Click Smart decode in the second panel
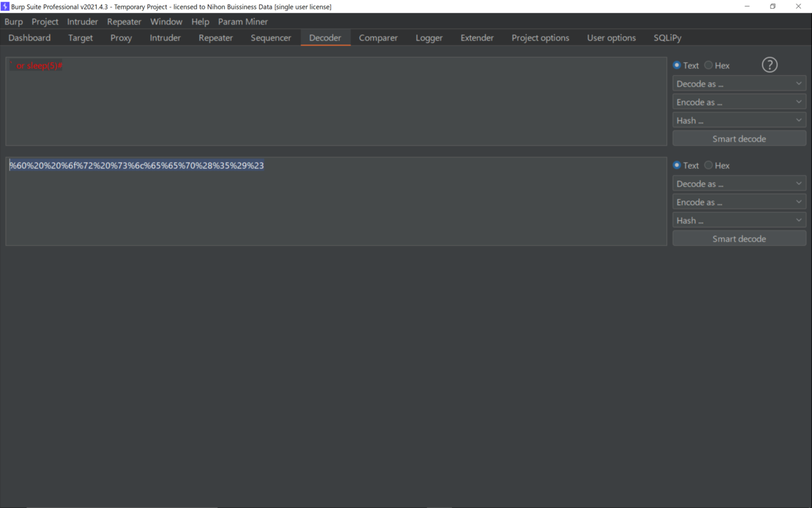This screenshot has width=812, height=508. click(739, 238)
